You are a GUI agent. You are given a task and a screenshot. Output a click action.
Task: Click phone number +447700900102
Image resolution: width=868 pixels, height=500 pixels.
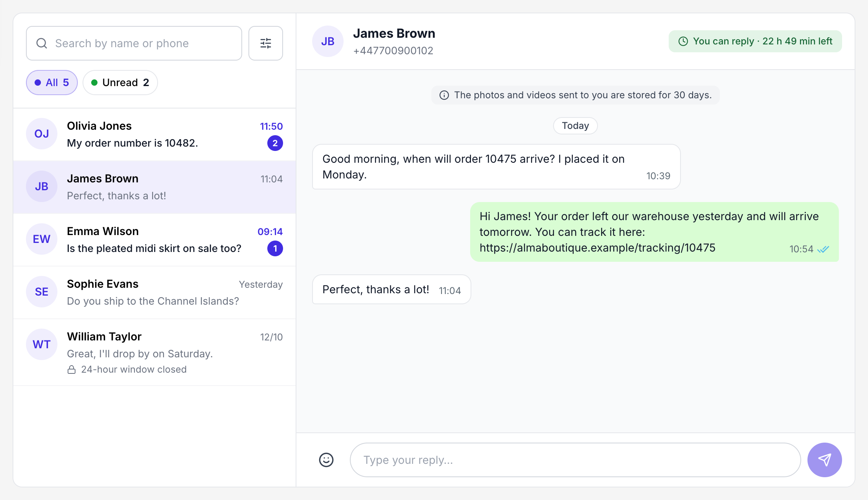pyautogui.click(x=393, y=51)
